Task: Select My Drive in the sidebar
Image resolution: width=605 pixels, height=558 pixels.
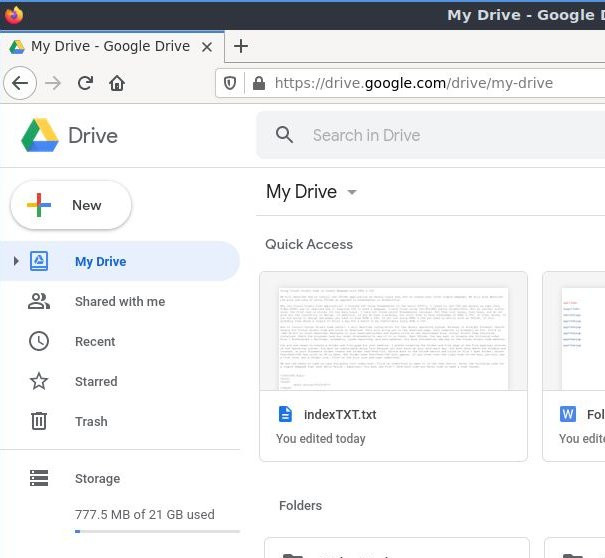Action: [100, 262]
